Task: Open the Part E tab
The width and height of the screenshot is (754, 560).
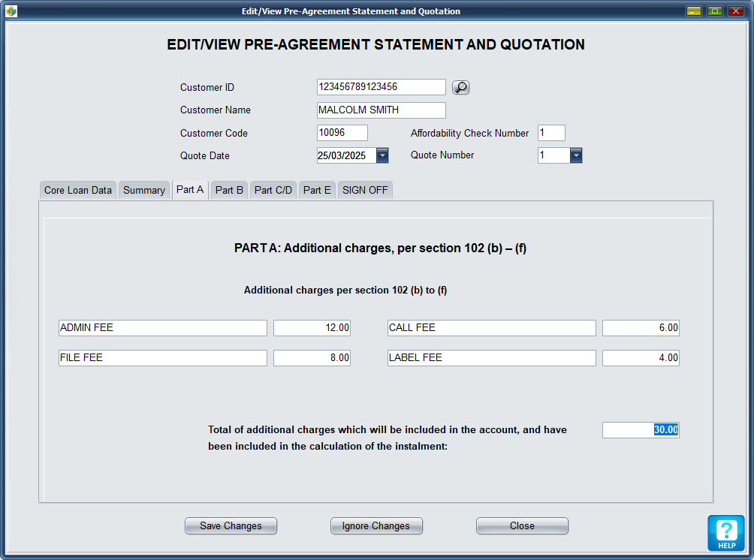Action: (x=317, y=190)
